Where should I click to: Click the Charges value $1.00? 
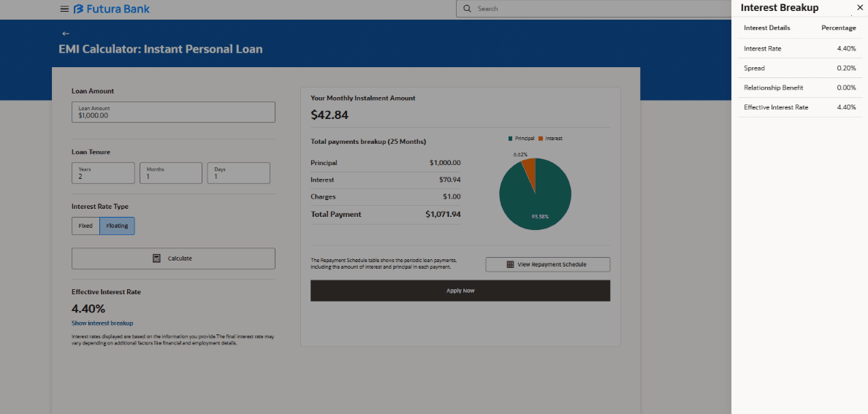(x=452, y=196)
